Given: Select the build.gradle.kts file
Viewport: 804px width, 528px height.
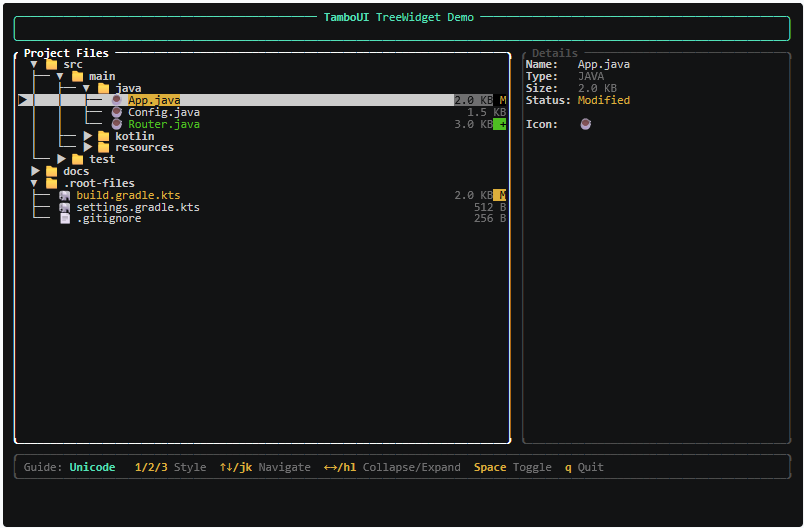Looking at the screenshot, I should pos(128,195).
